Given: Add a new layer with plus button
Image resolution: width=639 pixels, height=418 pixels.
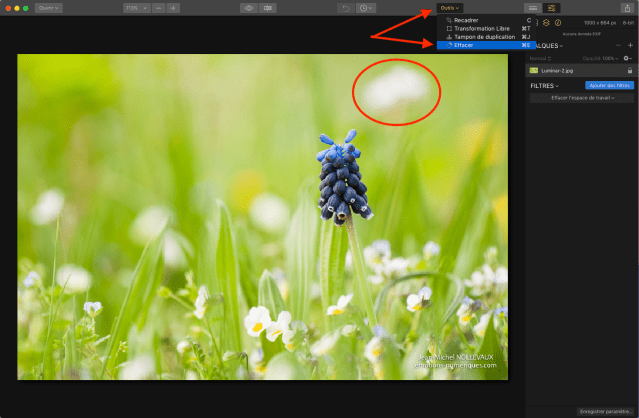Looking at the screenshot, I should pos(630,45).
